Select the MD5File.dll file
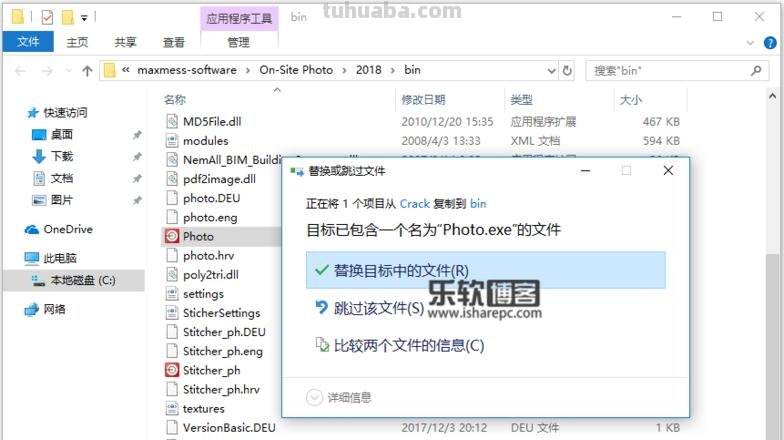This screenshot has width=784, height=440. pyautogui.click(x=212, y=122)
